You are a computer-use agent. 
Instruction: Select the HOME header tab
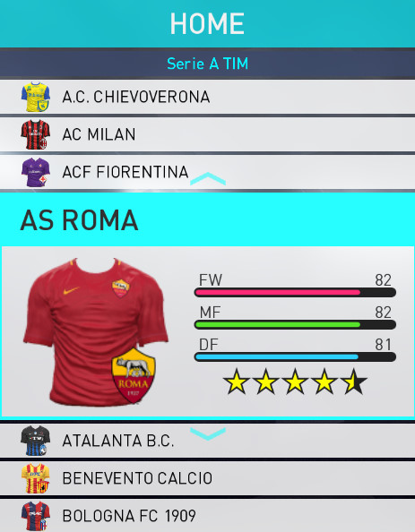point(208,24)
